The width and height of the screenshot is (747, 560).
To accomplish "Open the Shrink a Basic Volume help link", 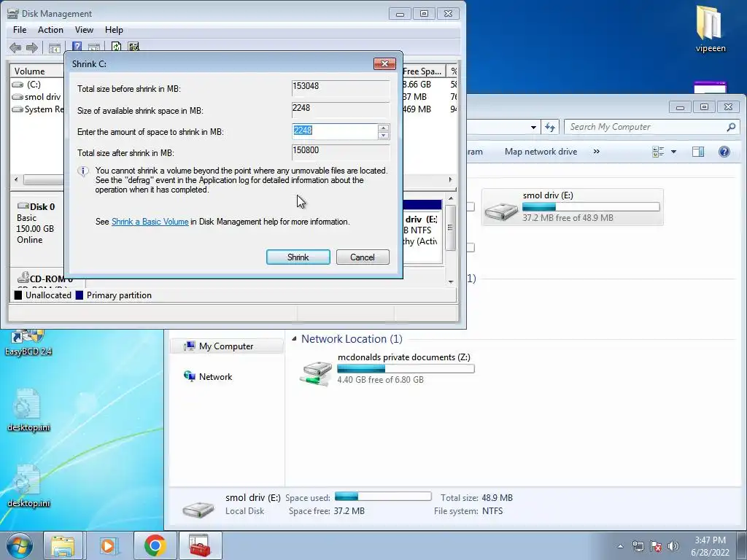I will click(x=150, y=222).
